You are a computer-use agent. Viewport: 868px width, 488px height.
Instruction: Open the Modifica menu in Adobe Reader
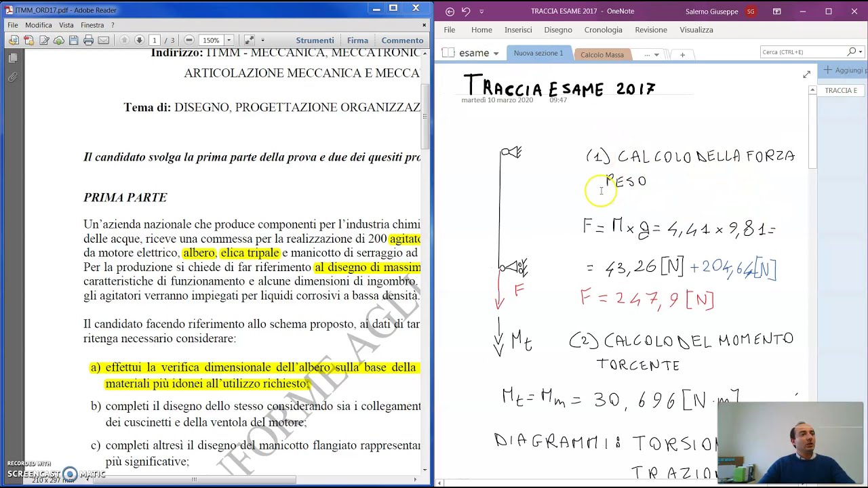(x=39, y=25)
